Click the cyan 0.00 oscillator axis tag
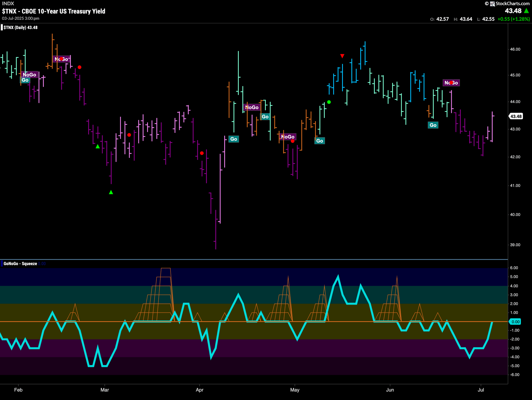Viewport: 532px width, 400px height. (515, 322)
